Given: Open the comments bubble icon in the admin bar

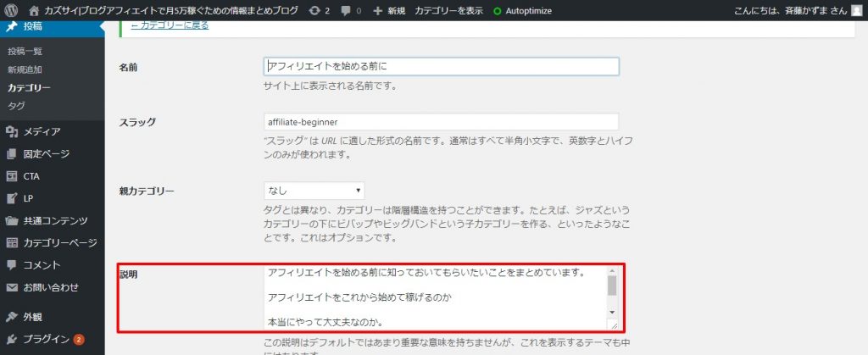Looking at the screenshot, I should (x=346, y=10).
